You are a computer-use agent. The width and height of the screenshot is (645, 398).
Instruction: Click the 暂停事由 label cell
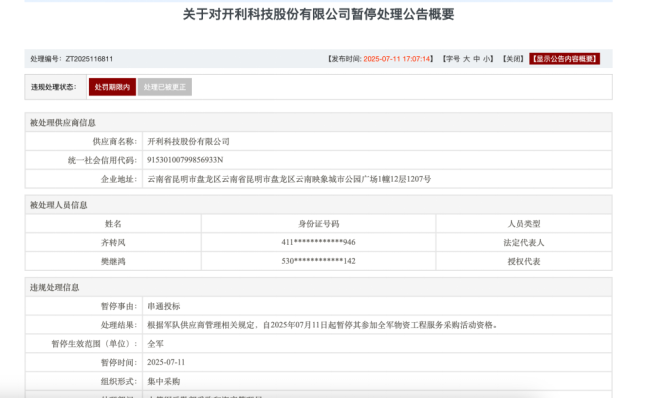[84, 306]
